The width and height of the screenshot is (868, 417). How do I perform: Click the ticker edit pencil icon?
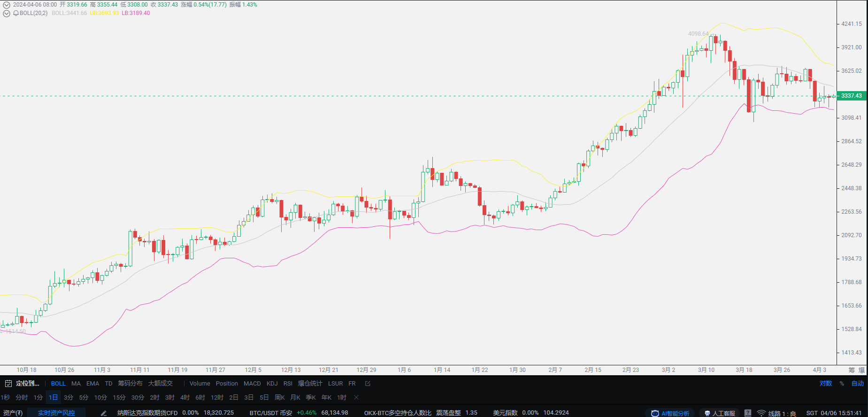tap(104, 413)
